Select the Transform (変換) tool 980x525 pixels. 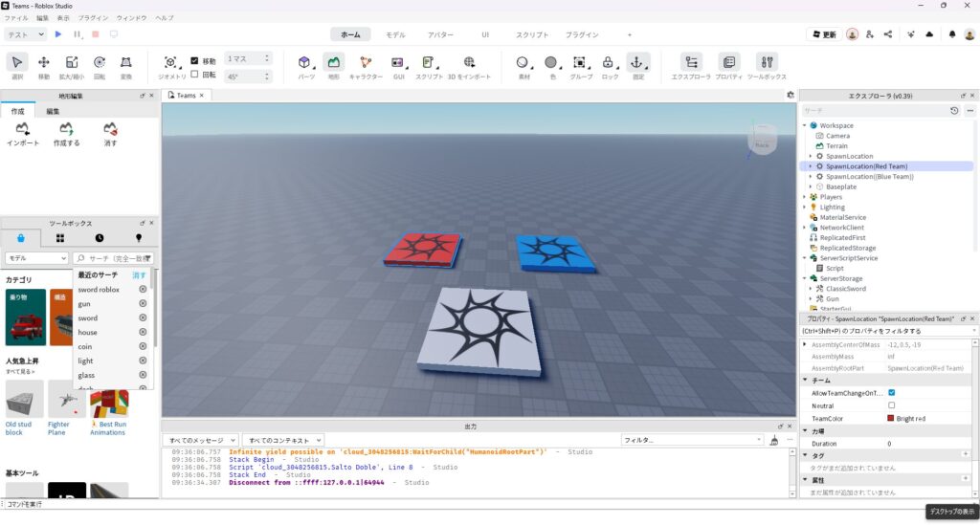[126, 62]
